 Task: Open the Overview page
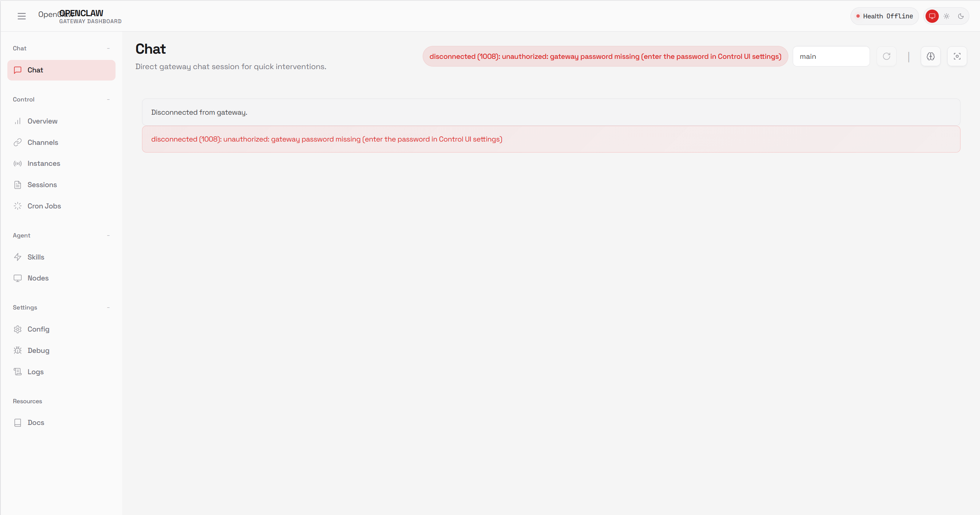(x=42, y=121)
